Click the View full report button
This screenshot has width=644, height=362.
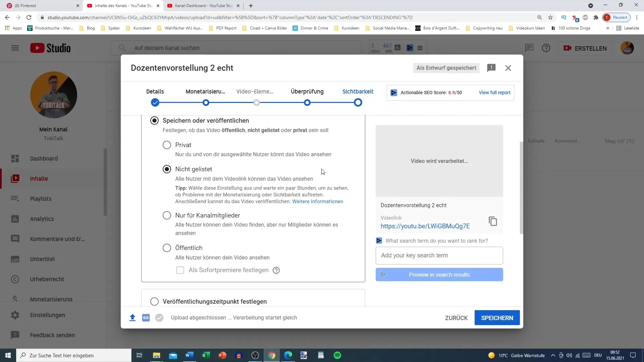(x=494, y=93)
